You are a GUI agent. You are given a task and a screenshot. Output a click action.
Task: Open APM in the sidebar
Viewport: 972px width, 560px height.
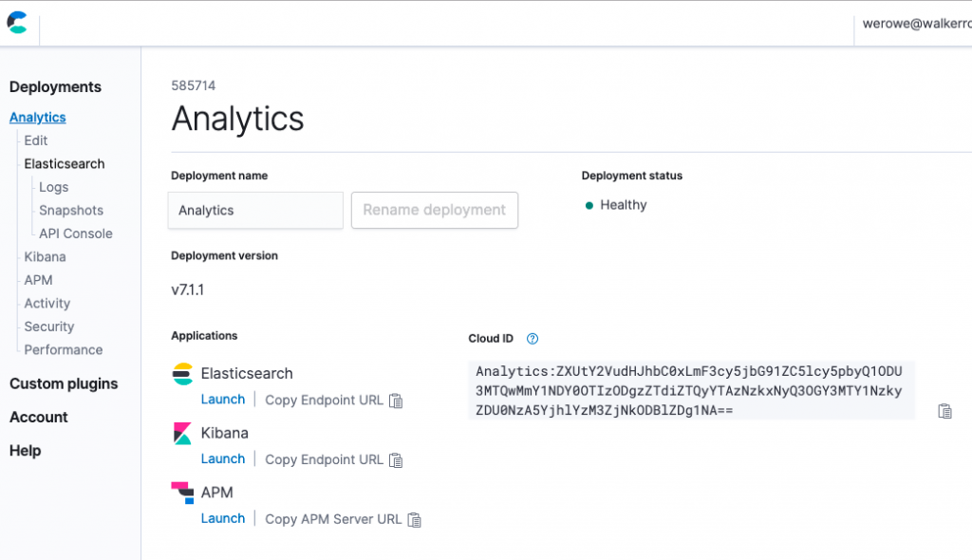(x=38, y=280)
